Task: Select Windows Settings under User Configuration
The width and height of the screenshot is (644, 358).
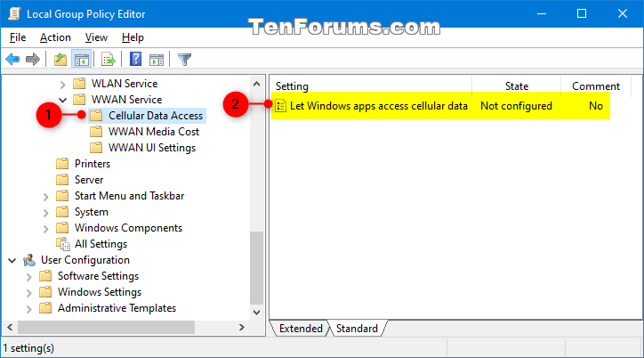Action: pos(100,292)
